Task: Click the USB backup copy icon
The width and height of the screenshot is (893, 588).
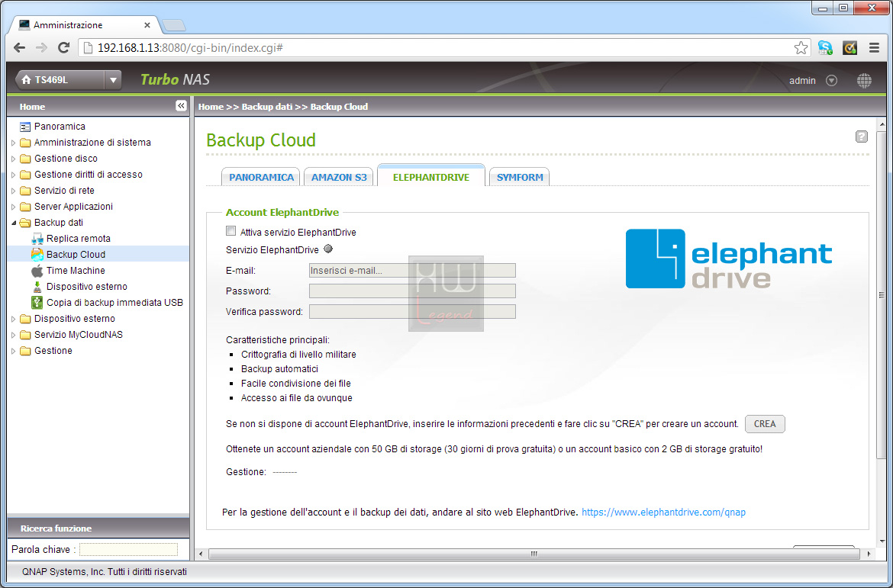Action: 37,302
